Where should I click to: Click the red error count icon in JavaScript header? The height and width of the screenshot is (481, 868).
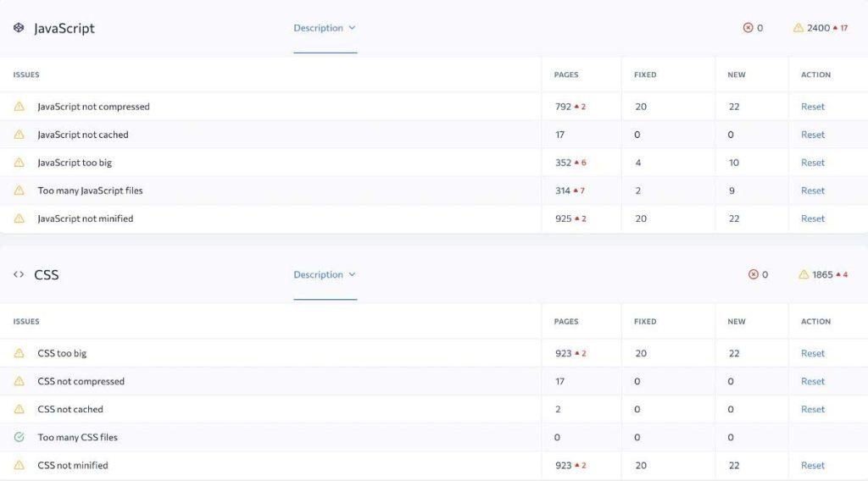tap(748, 28)
